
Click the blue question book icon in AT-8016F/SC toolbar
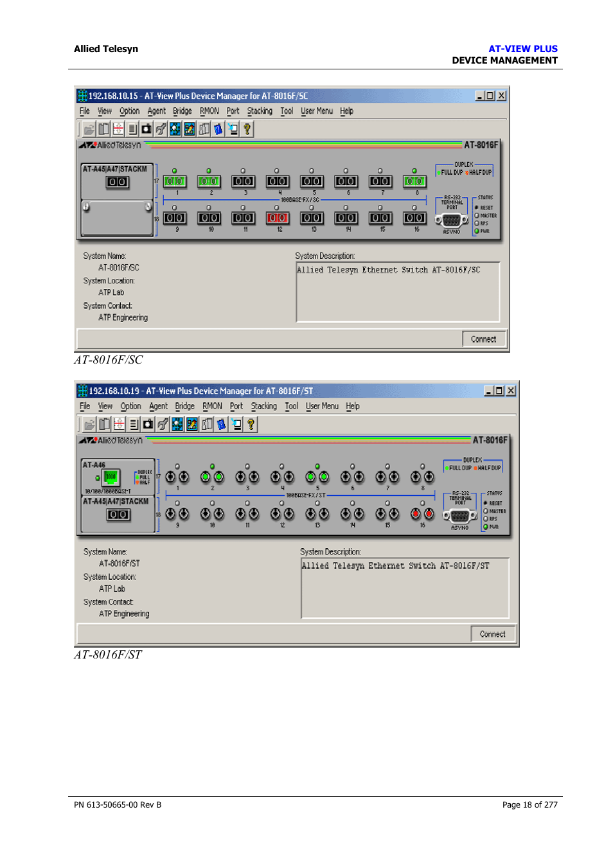click(218, 129)
